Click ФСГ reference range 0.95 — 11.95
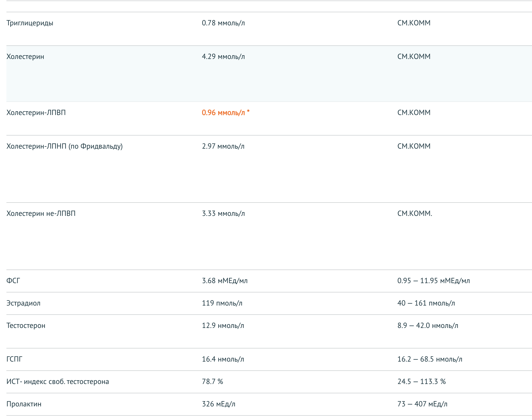This screenshot has width=532, height=420. point(433,281)
